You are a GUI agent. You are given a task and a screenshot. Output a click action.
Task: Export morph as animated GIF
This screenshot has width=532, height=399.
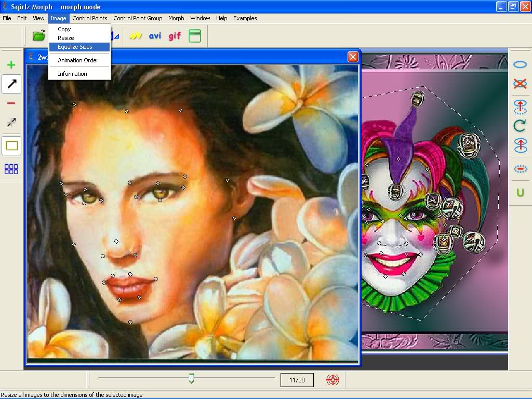pyautogui.click(x=175, y=36)
